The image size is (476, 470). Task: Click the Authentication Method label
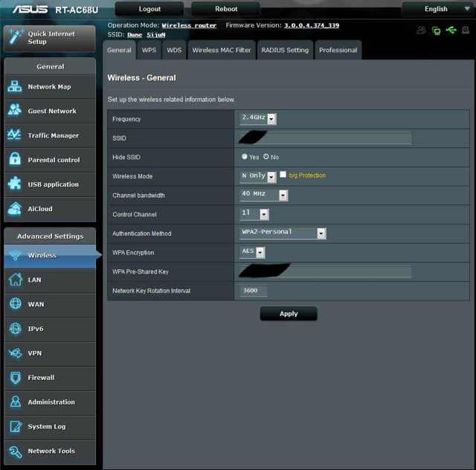[x=142, y=234]
